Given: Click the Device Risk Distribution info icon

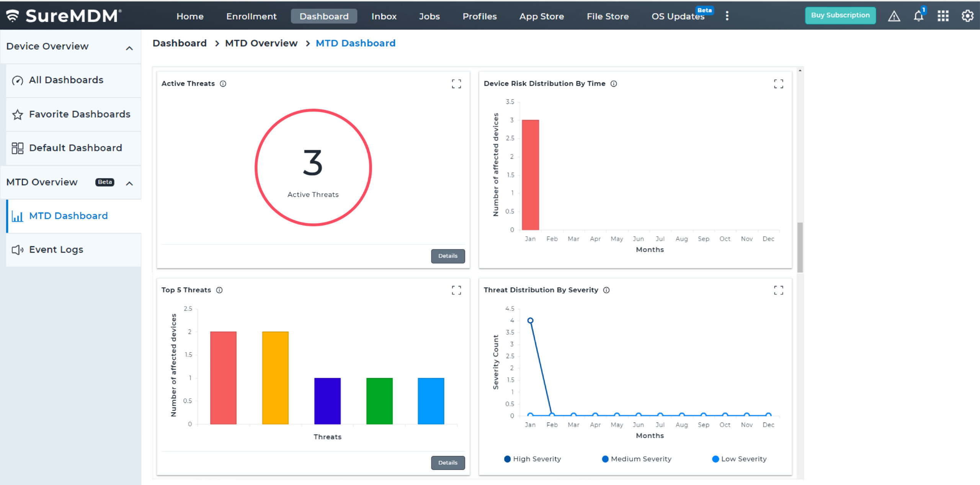Looking at the screenshot, I should 614,84.
